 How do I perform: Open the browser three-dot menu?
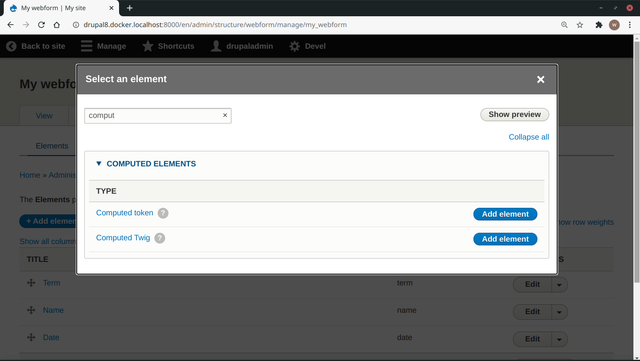[630, 25]
